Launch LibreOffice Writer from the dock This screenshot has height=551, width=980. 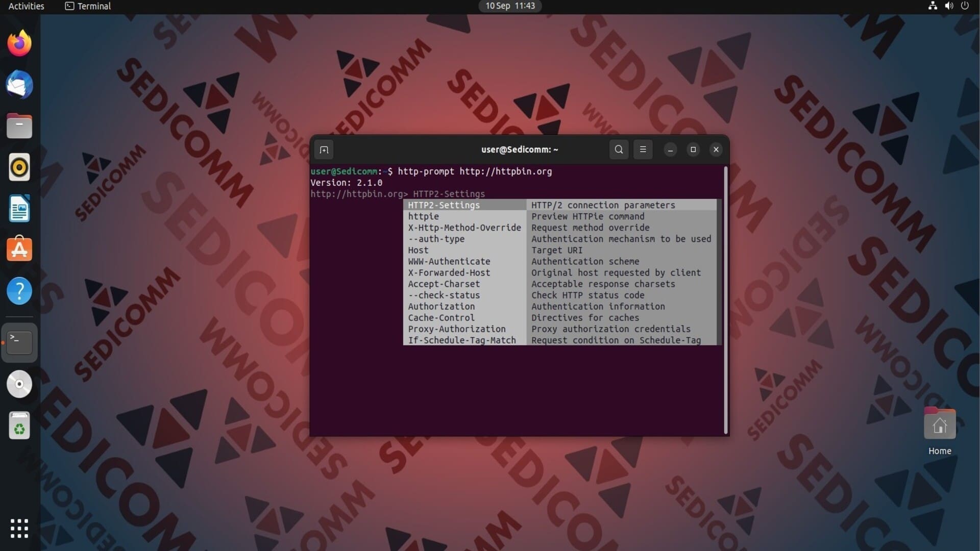19,209
